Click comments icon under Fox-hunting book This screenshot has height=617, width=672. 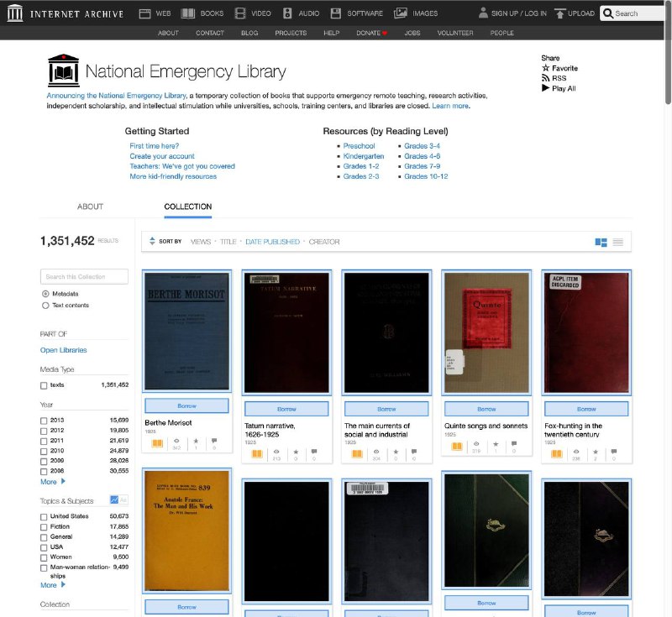pyautogui.click(x=614, y=452)
